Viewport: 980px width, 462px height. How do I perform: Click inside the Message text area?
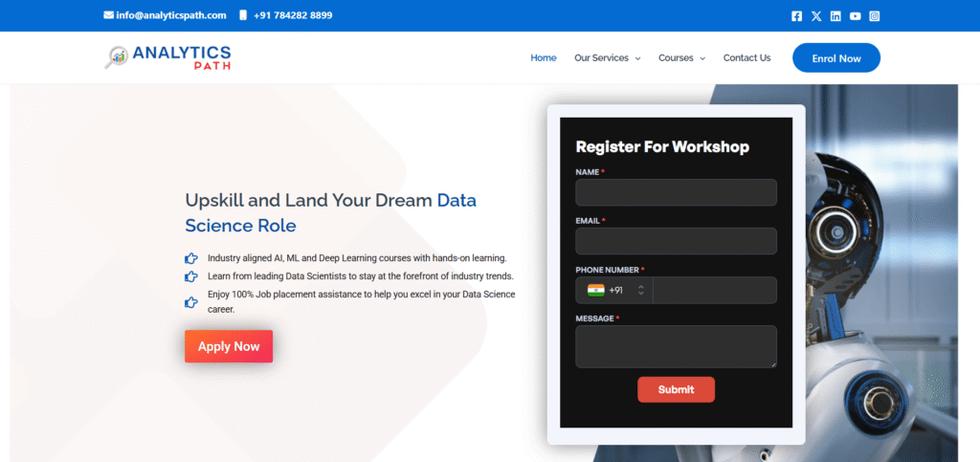point(676,346)
